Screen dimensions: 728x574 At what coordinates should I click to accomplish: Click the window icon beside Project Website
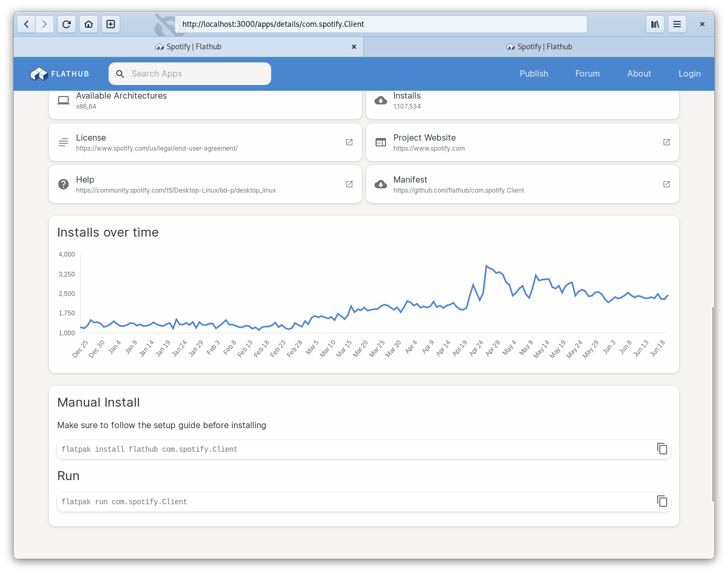click(x=381, y=142)
